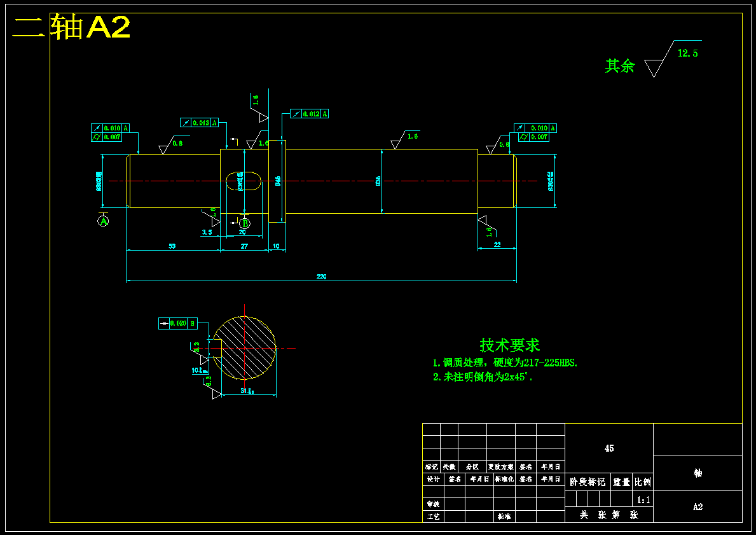The height and width of the screenshot is (535, 756).
Task: Select the 0.020 B symmetry tolerance frame
Action: [x=178, y=323]
